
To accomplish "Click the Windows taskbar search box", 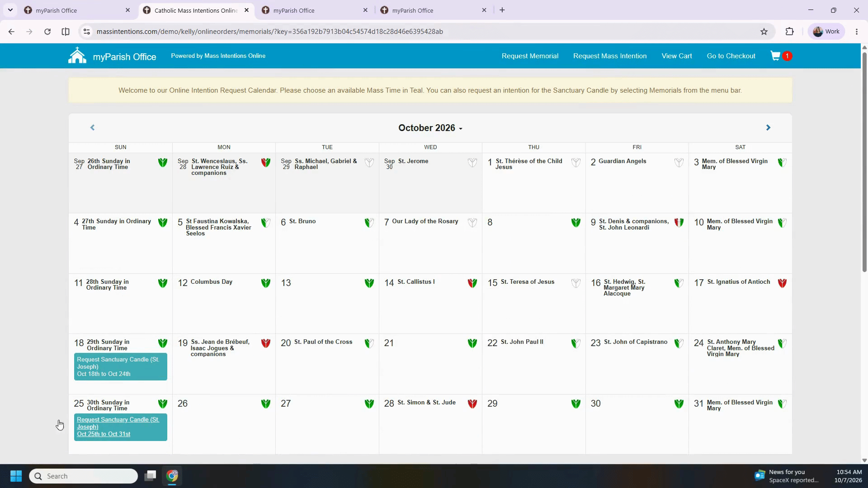I will tap(84, 476).
